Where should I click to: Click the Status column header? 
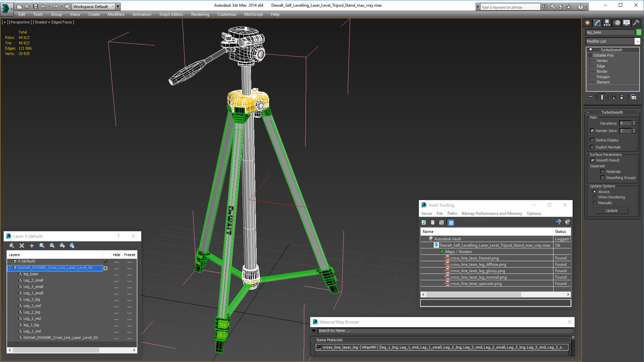(561, 232)
